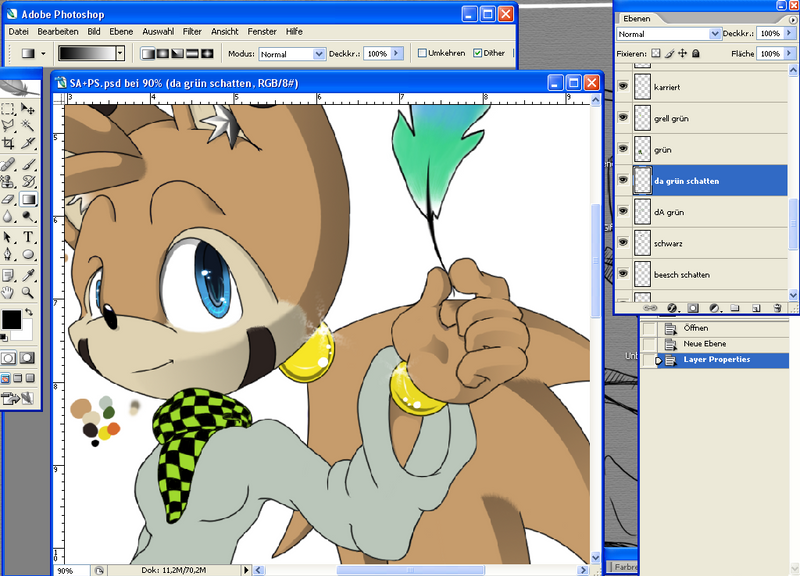The width and height of the screenshot is (800, 576).
Task: Select the 'Öffnen' action
Action: point(696,328)
